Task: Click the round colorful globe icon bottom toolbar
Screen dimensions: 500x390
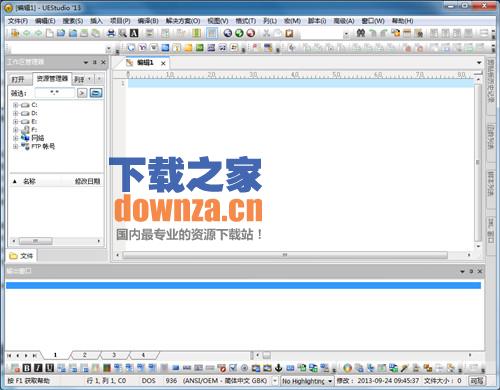Action: (x=347, y=368)
